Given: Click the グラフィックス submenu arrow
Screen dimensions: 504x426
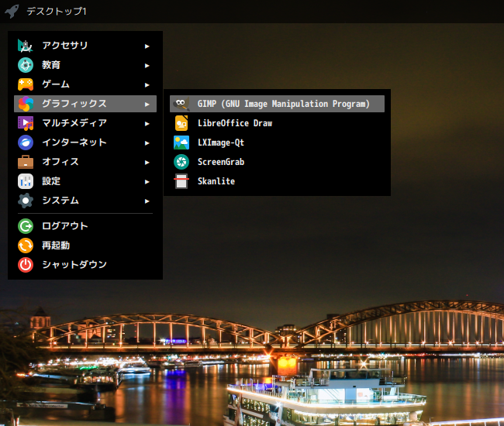Looking at the screenshot, I should tap(147, 105).
